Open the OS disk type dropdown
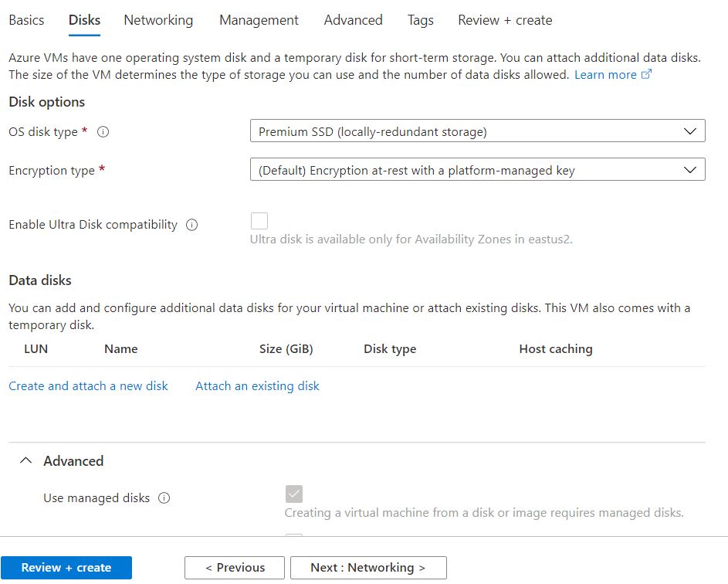 [477, 131]
